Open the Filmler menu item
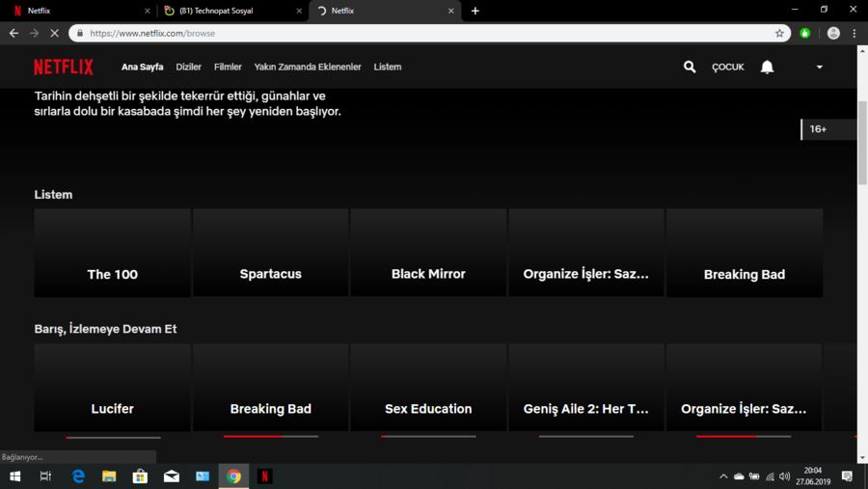Viewport: 868px width, 489px height. (x=228, y=67)
